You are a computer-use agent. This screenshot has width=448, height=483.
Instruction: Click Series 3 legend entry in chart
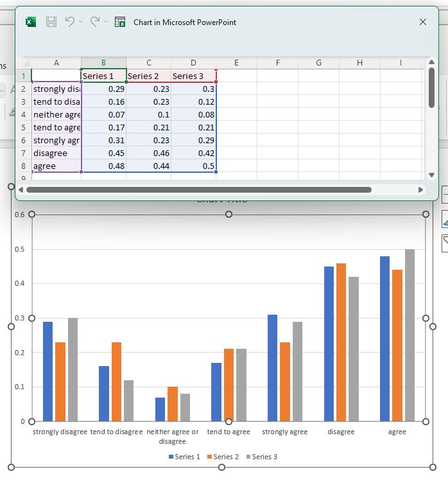pyautogui.click(x=261, y=457)
